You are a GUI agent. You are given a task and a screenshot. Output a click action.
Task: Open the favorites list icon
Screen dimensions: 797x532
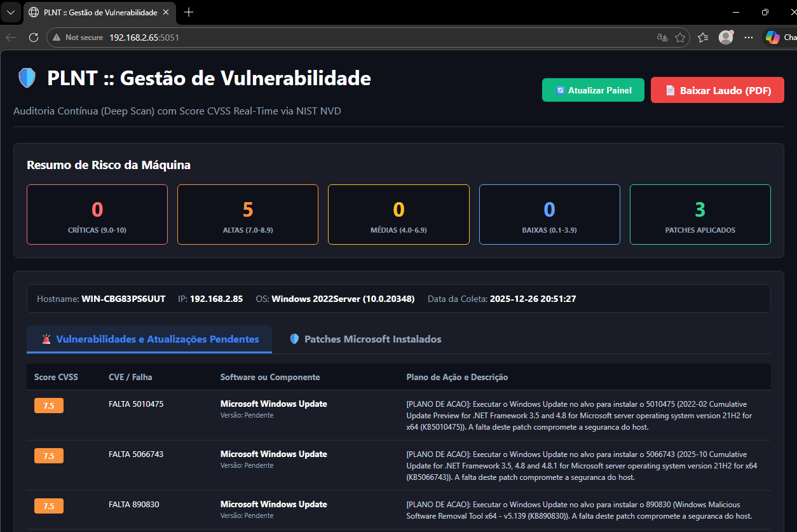tap(703, 38)
